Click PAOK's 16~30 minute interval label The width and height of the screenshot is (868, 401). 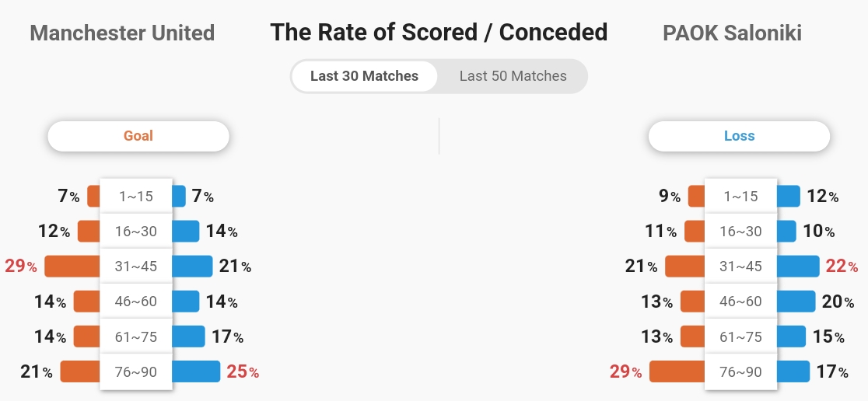[740, 232]
